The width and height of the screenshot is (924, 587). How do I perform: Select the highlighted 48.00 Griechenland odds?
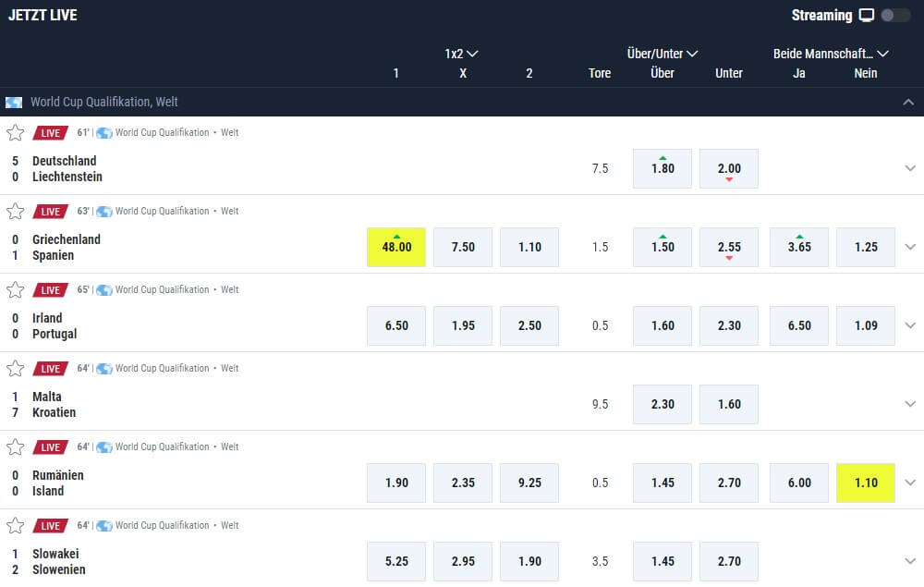click(396, 247)
